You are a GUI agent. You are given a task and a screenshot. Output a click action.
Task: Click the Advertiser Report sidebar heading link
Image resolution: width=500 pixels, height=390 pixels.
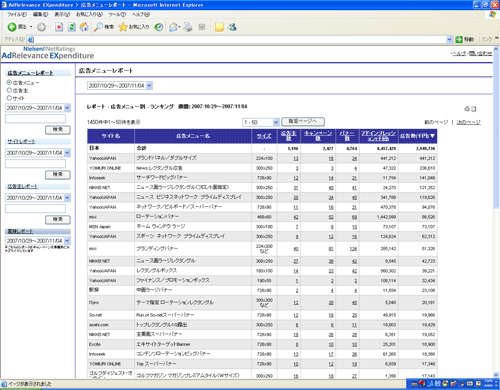pos(22,186)
